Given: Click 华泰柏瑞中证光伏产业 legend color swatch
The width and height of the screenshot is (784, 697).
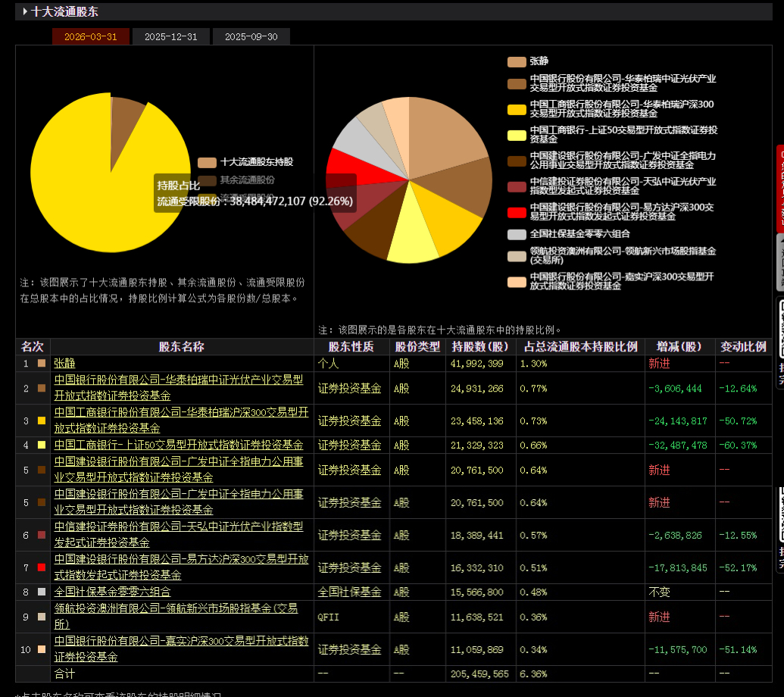Looking at the screenshot, I should [517, 83].
